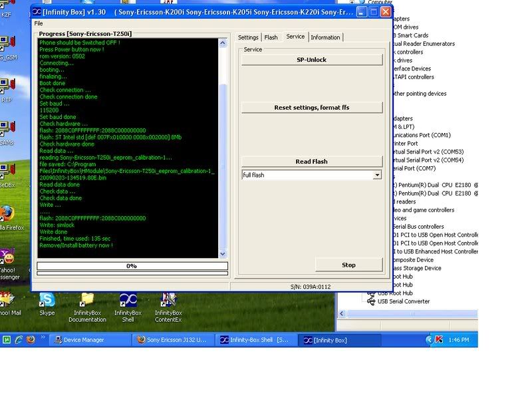Select the SAMs desktop shortcut

point(7,134)
